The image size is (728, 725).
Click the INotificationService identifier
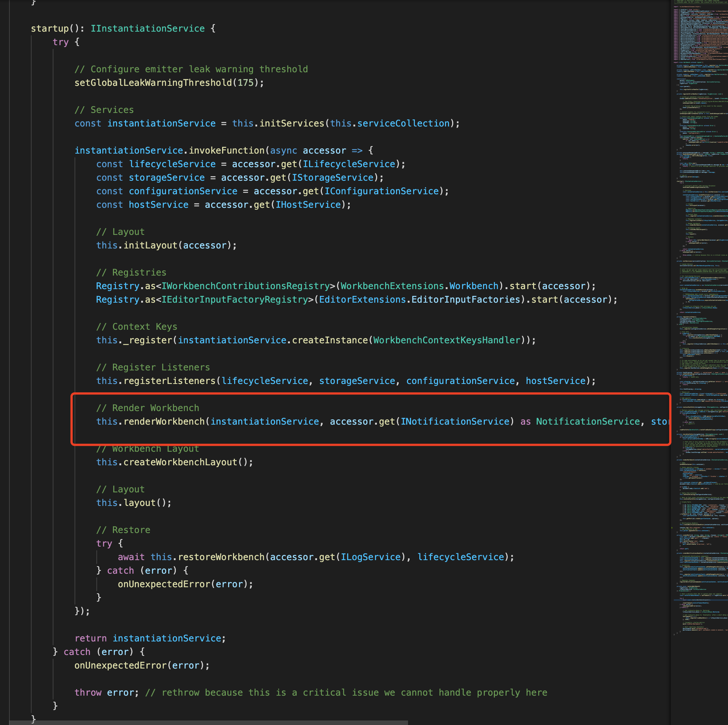point(455,422)
